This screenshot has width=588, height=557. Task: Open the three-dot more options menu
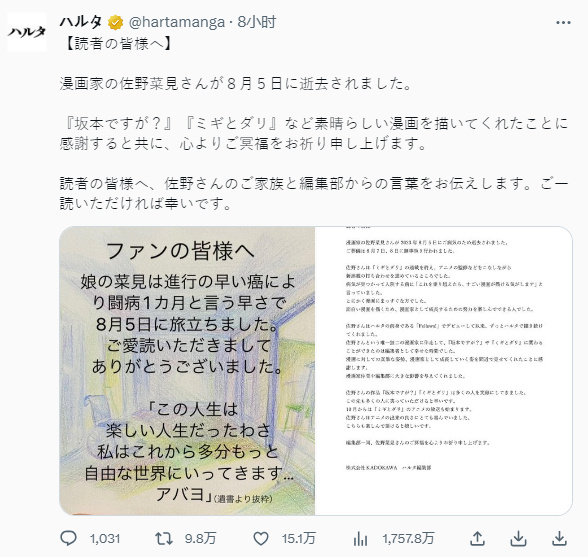coord(563,23)
